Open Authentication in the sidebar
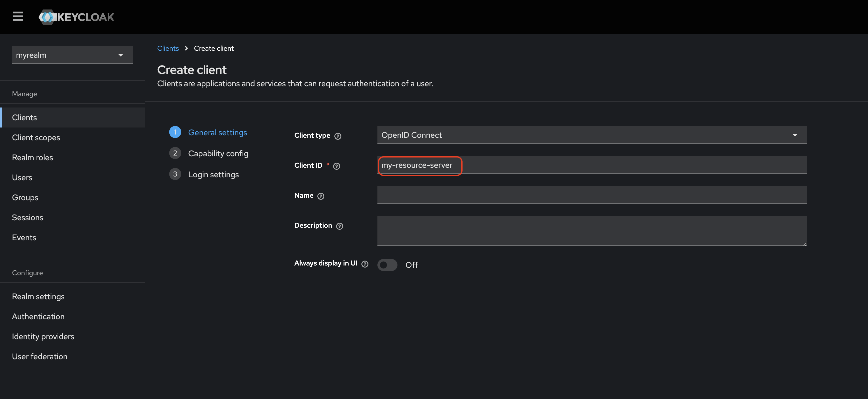Image resolution: width=868 pixels, height=399 pixels. tap(72, 316)
